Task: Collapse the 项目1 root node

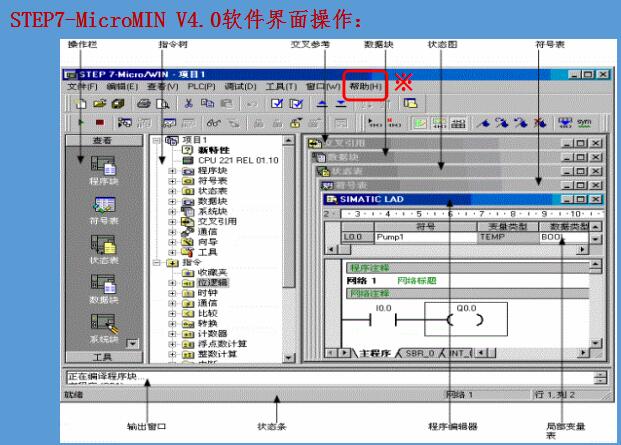Action: coord(156,140)
